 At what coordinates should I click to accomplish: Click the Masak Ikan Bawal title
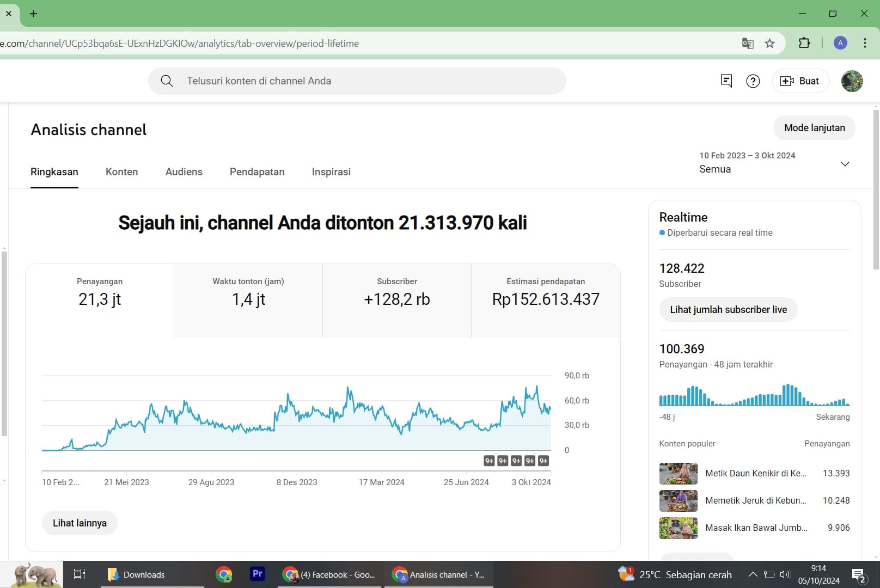[756, 528]
